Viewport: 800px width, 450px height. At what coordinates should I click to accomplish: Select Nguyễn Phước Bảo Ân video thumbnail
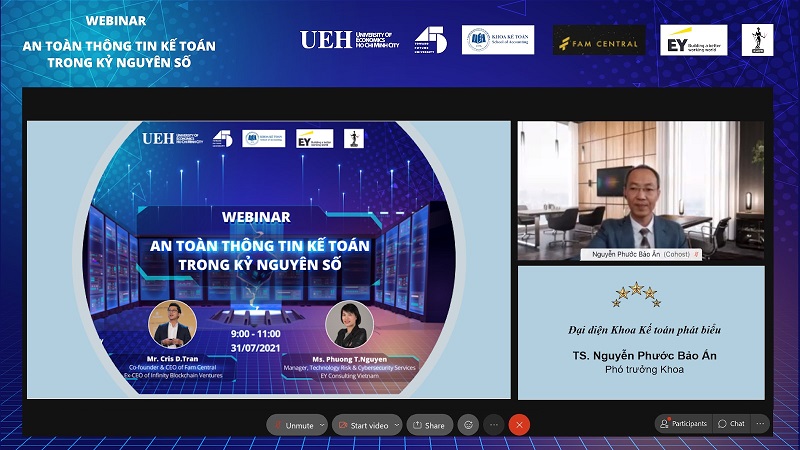641,191
